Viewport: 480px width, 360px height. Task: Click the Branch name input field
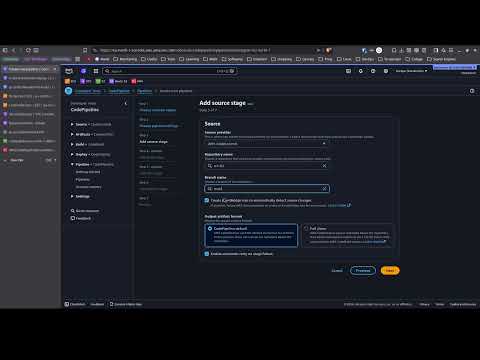coord(267,189)
